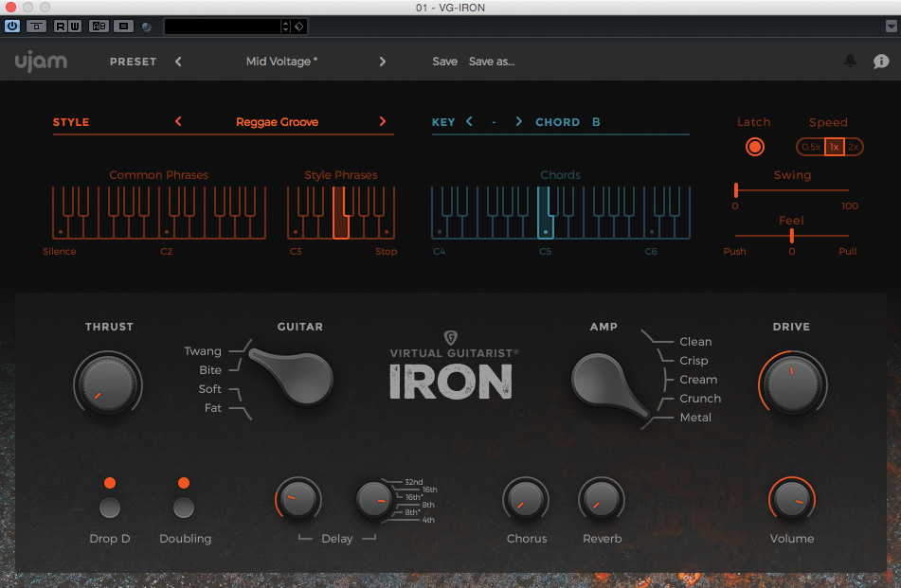Image resolution: width=901 pixels, height=588 pixels.
Task: Shift key up with right chevron
Action: coord(518,121)
